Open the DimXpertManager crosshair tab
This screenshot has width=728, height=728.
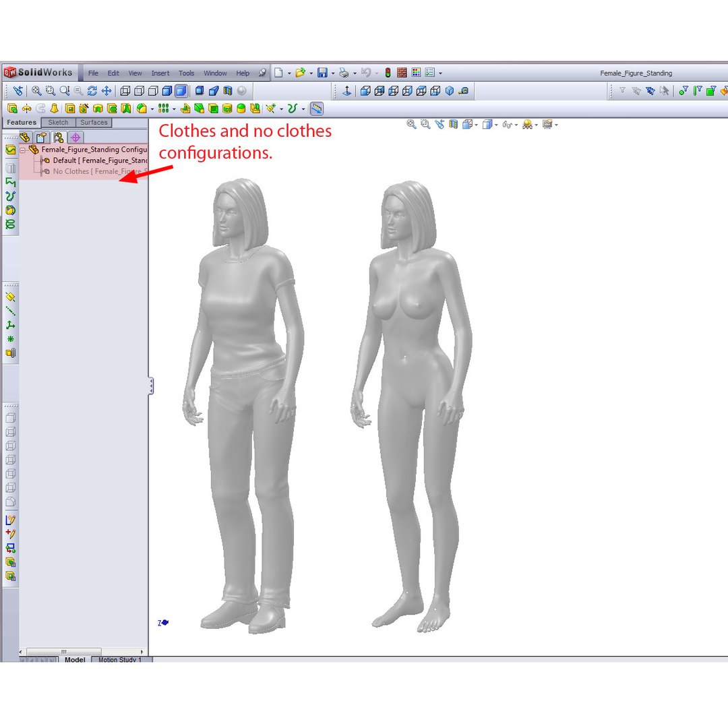75,138
